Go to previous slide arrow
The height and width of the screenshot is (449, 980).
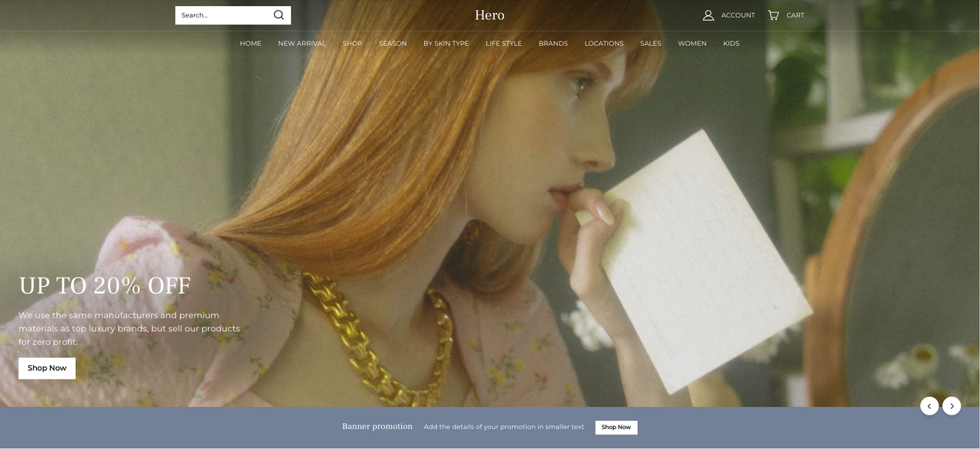click(x=929, y=406)
